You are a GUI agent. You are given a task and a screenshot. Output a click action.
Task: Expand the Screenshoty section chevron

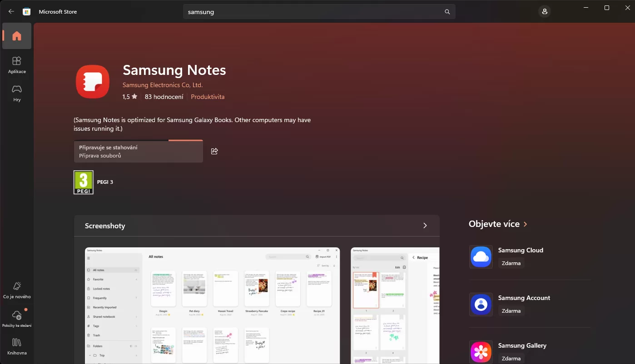pos(425,226)
